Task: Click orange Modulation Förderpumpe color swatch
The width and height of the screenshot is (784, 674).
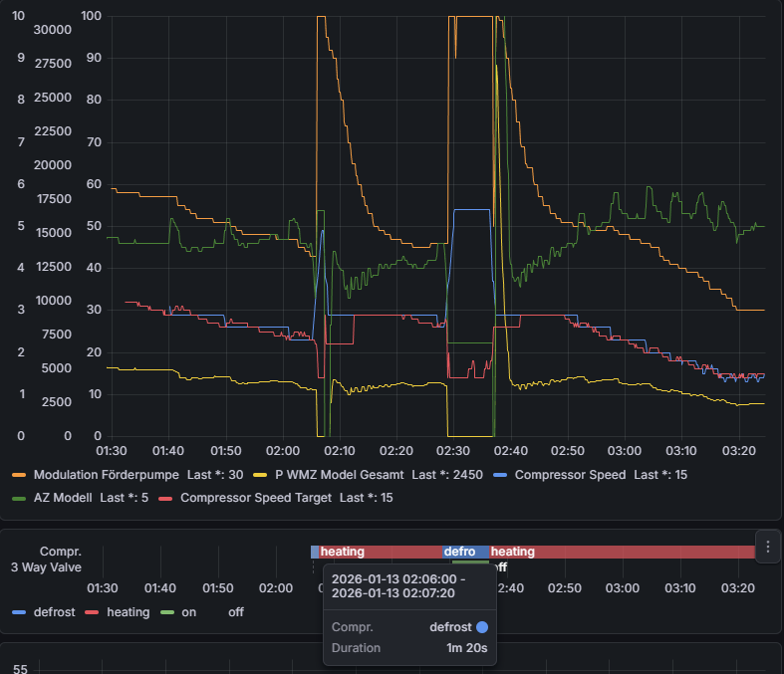Action: click(x=19, y=475)
